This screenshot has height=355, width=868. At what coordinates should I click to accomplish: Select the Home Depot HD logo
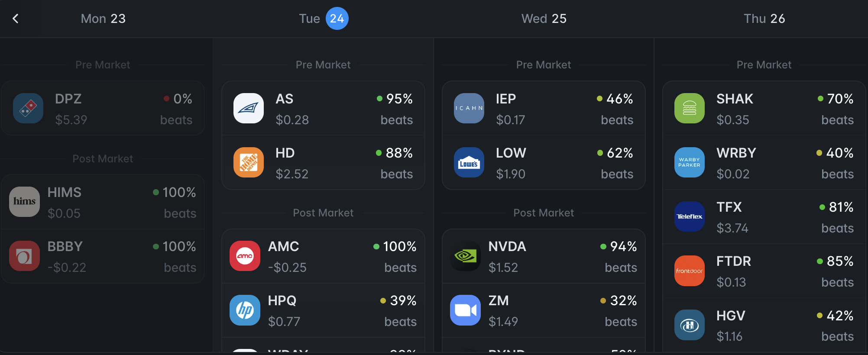click(248, 162)
